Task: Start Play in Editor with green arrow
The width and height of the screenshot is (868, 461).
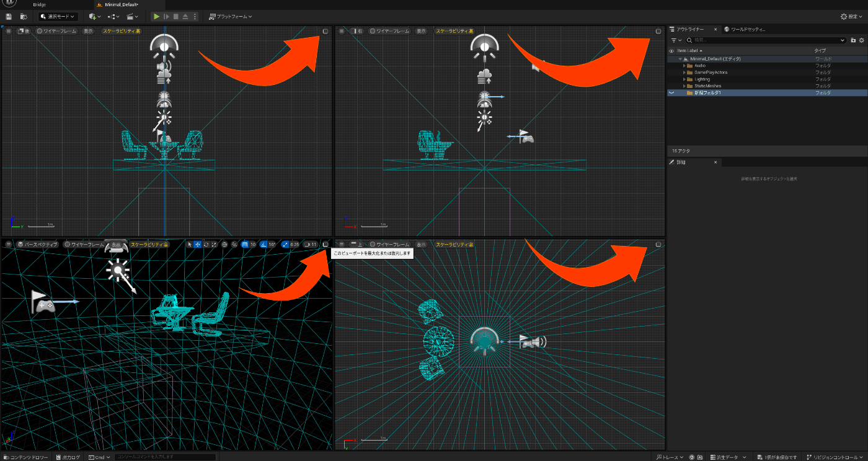Action: coord(156,17)
